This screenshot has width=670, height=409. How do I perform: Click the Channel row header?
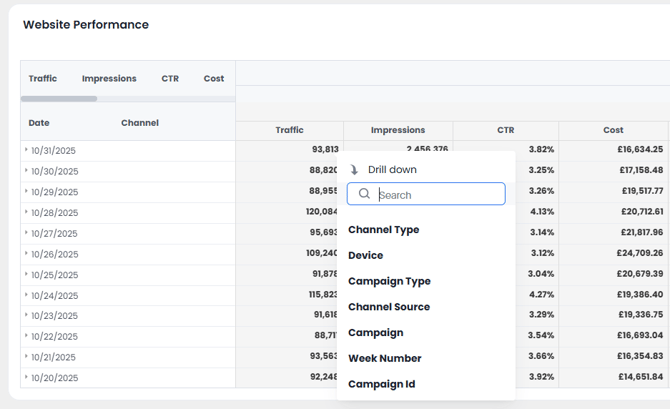pos(139,123)
